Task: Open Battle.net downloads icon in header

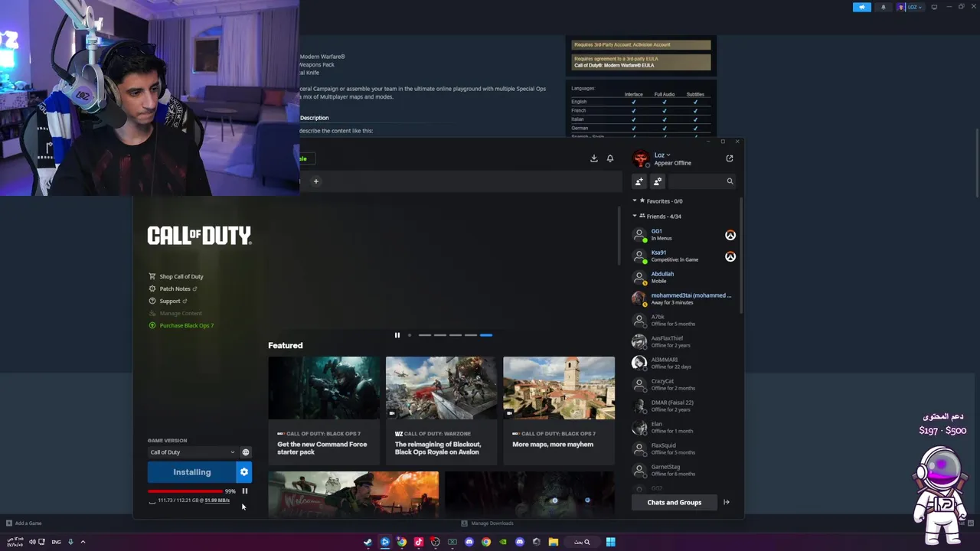Action: 593,158
